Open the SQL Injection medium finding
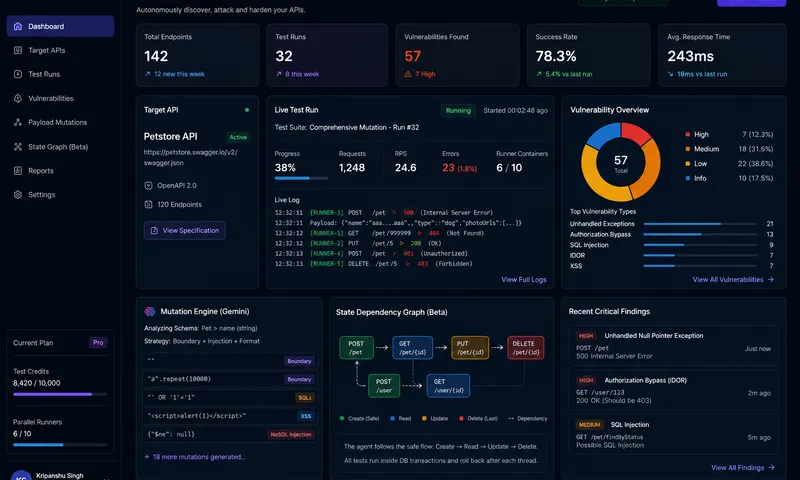 coord(673,435)
